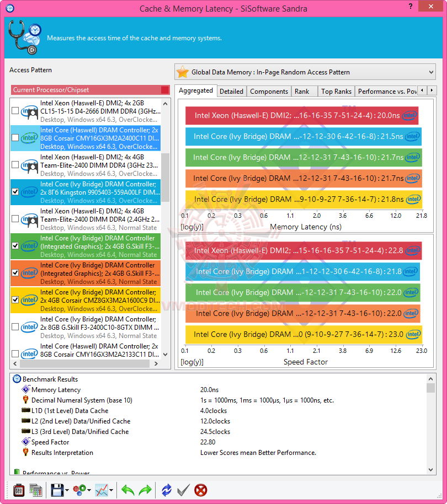Click the processor list scroll-left arrow

pos(15,363)
